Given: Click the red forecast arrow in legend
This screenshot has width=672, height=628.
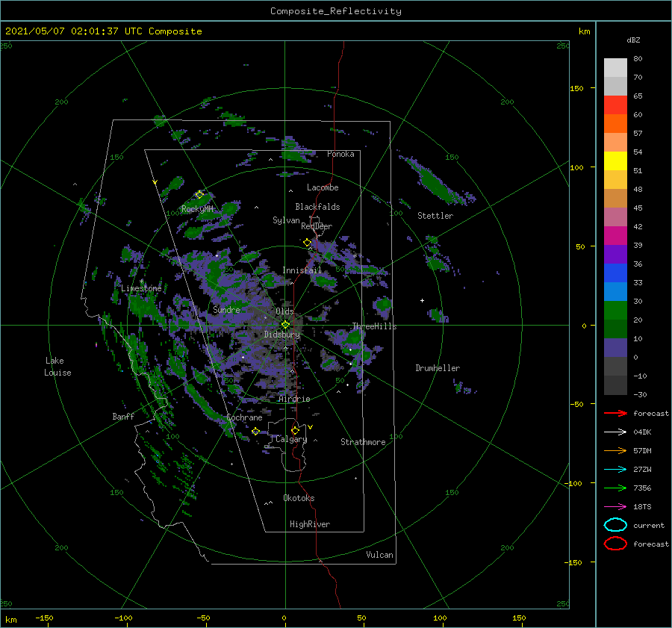Looking at the screenshot, I should 615,413.
